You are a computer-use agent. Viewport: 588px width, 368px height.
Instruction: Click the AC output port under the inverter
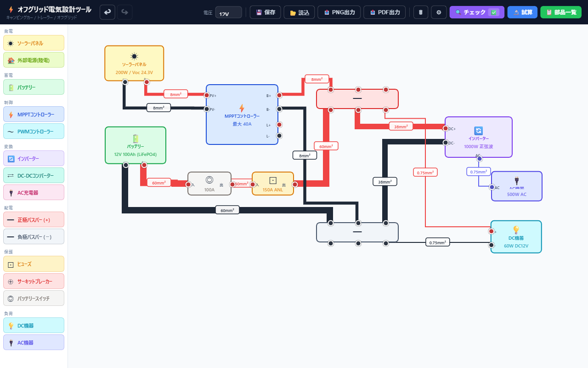pyautogui.click(x=479, y=159)
